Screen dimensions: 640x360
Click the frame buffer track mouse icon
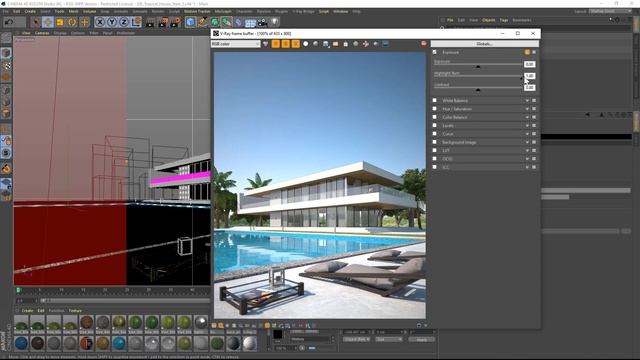point(366,44)
